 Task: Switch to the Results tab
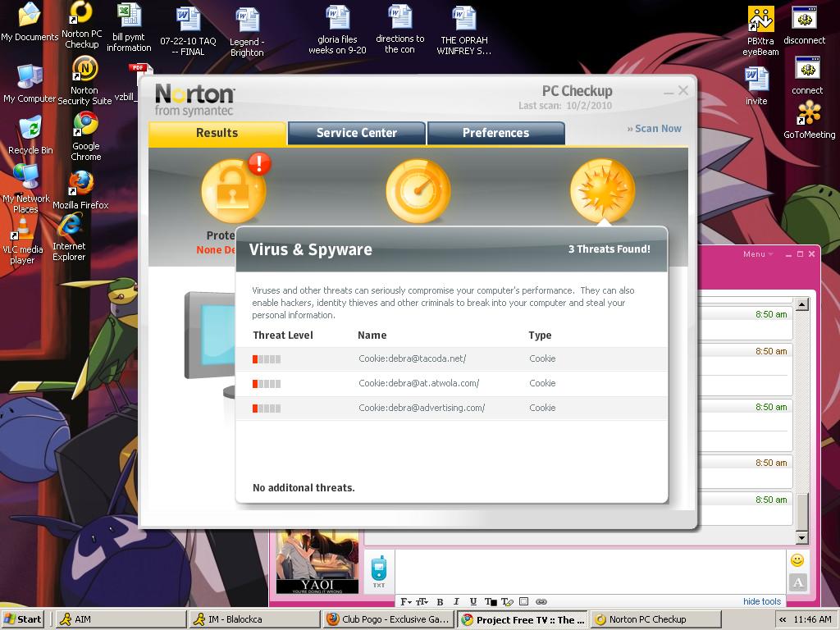(x=217, y=133)
